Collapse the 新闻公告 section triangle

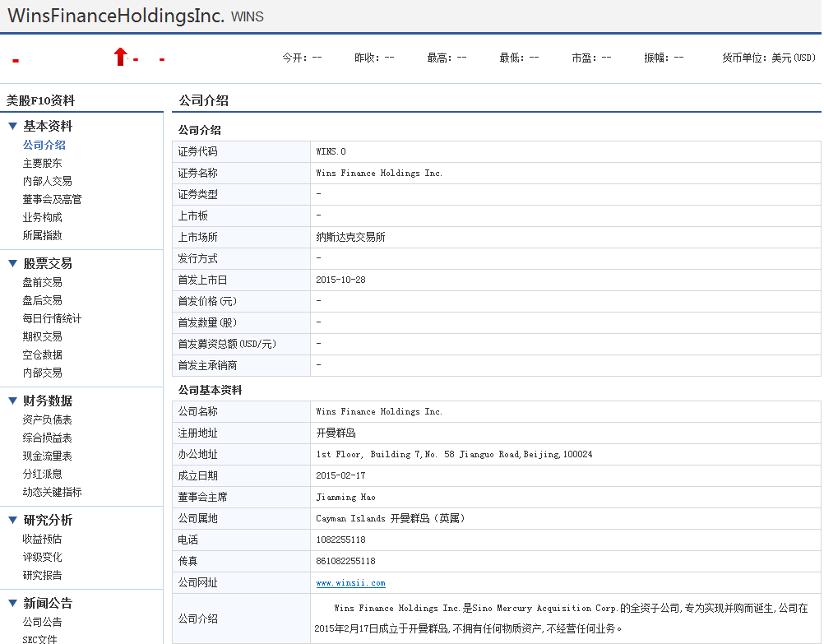tap(12, 603)
